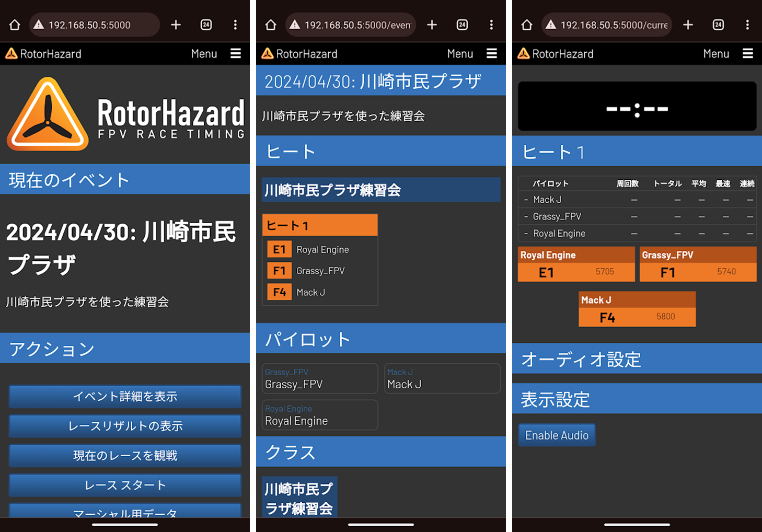Click address bar ending with /curre
762x532 pixels.
[x=606, y=25]
